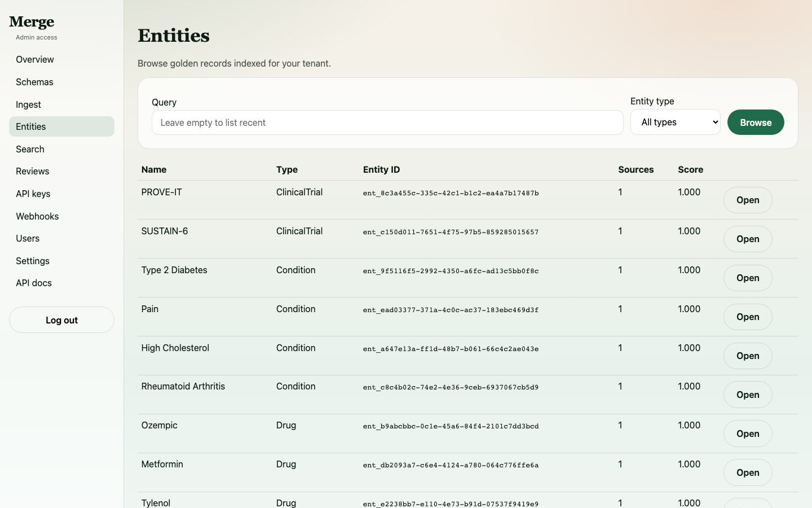Click the Tylenol name cell
This screenshot has width=812, height=508.
point(156,503)
